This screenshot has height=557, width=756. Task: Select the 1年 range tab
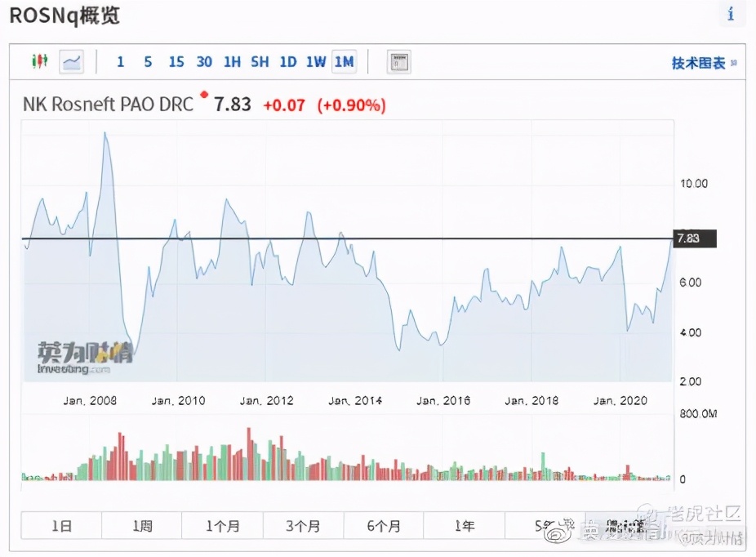click(465, 526)
